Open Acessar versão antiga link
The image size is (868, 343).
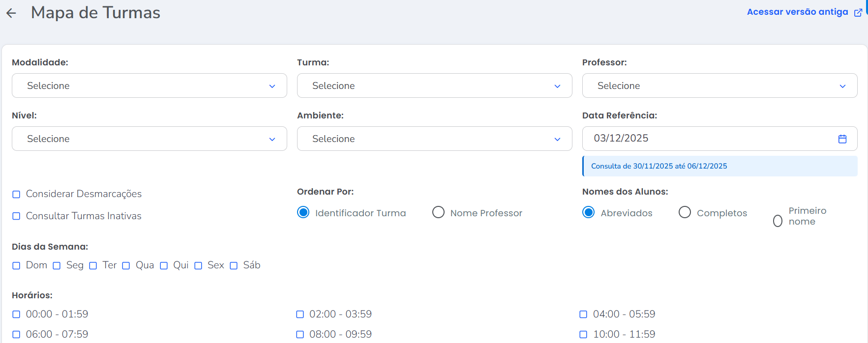(x=797, y=12)
